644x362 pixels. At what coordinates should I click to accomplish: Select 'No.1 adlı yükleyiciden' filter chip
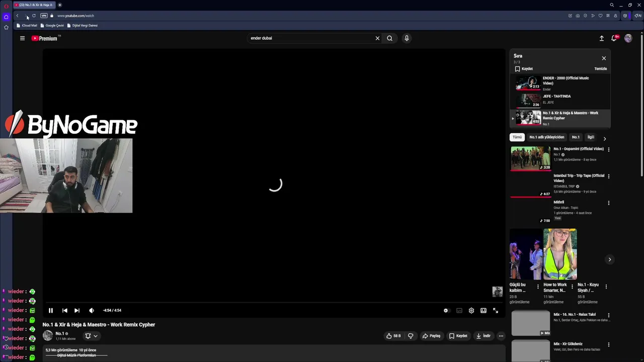click(x=547, y=137)
